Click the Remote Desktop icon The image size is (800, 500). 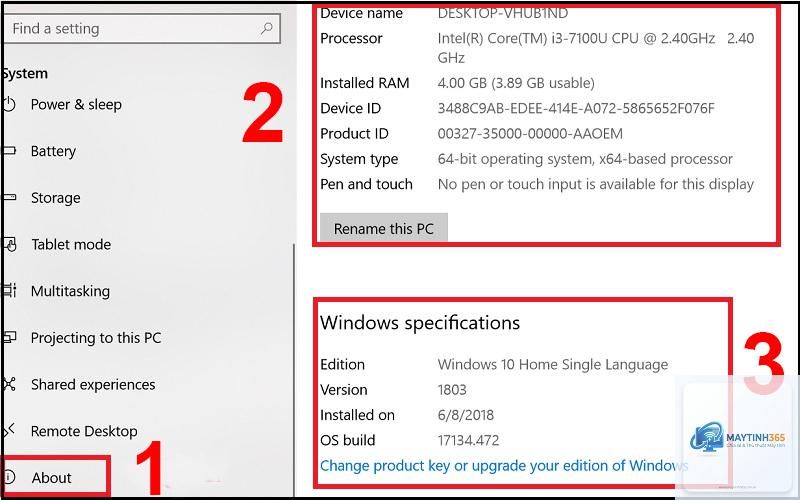[9, 431]
